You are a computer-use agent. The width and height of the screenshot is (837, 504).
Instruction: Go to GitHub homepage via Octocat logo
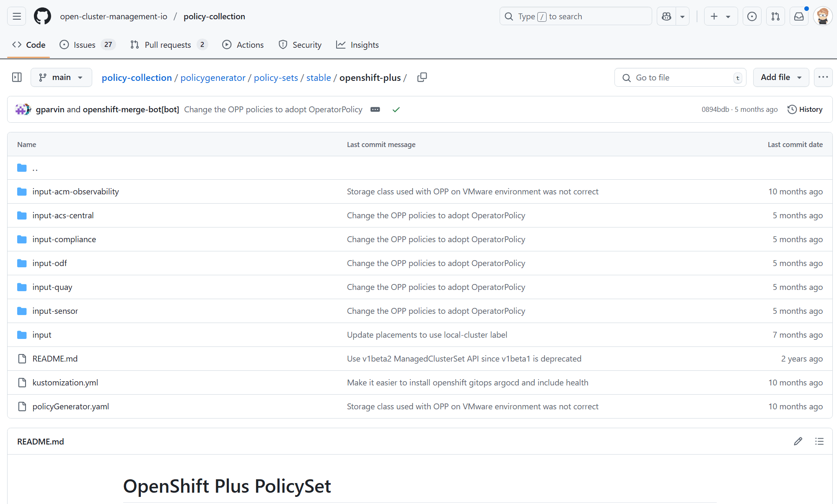coord(42,16)
